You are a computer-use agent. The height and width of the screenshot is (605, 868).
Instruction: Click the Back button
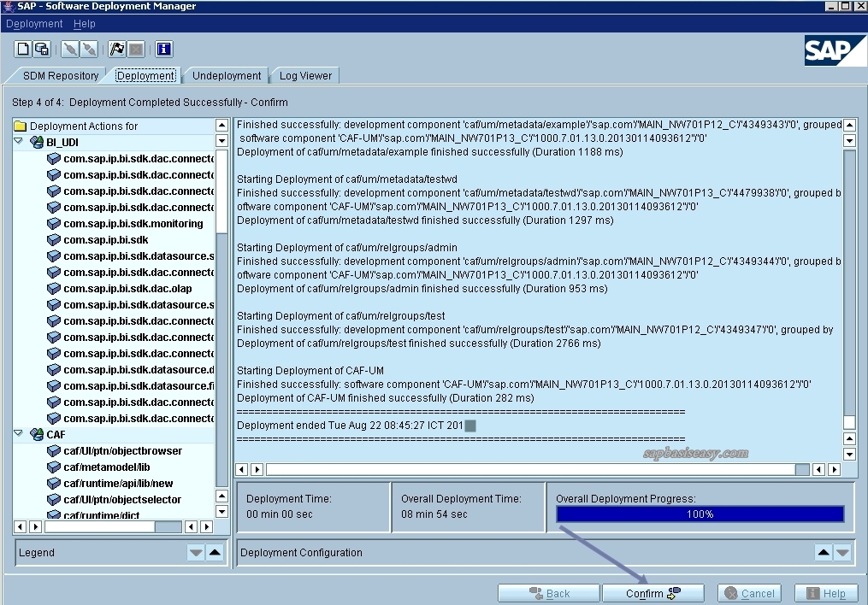pyautogui.click(x=548, y=593)
